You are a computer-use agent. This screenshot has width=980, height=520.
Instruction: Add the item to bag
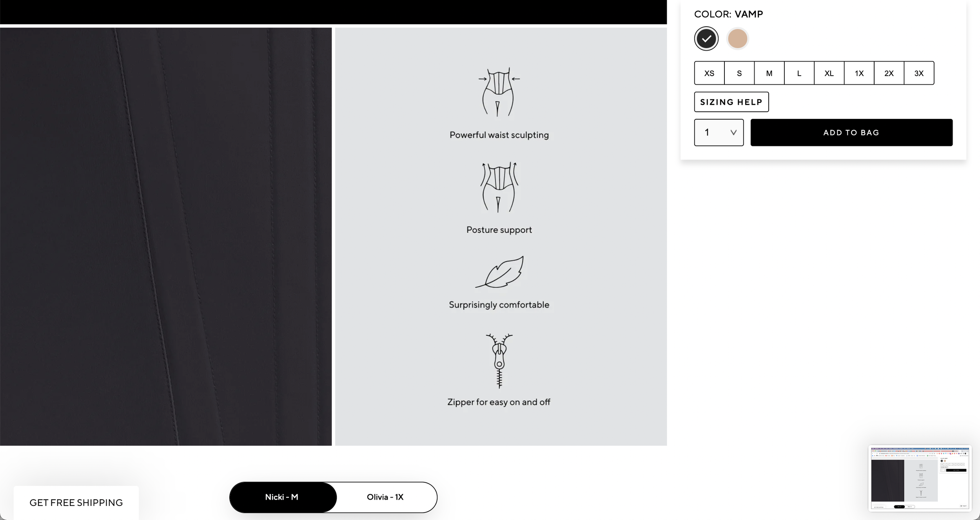(851, 133)
